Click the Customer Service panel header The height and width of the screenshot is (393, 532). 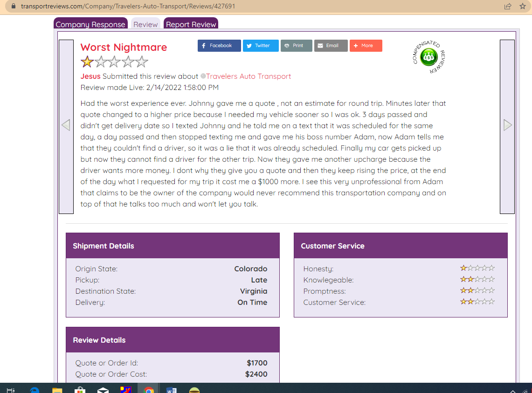401,246
